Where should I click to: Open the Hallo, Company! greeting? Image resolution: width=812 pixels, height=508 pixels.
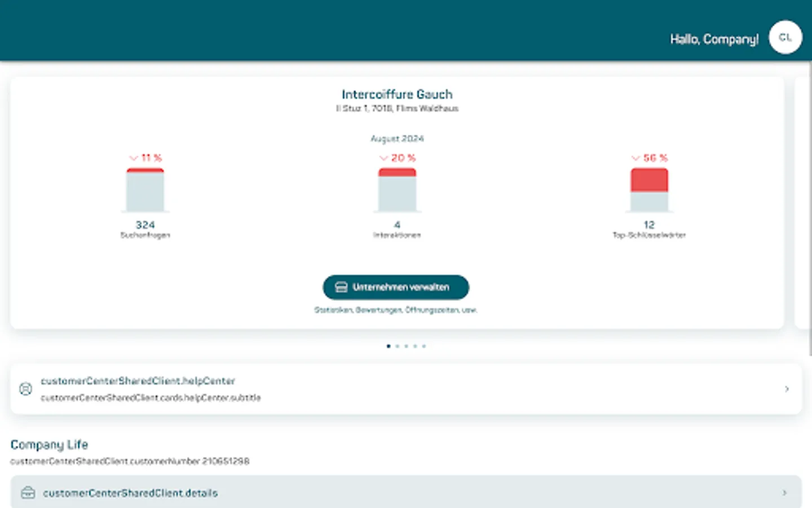coord(714,40)
